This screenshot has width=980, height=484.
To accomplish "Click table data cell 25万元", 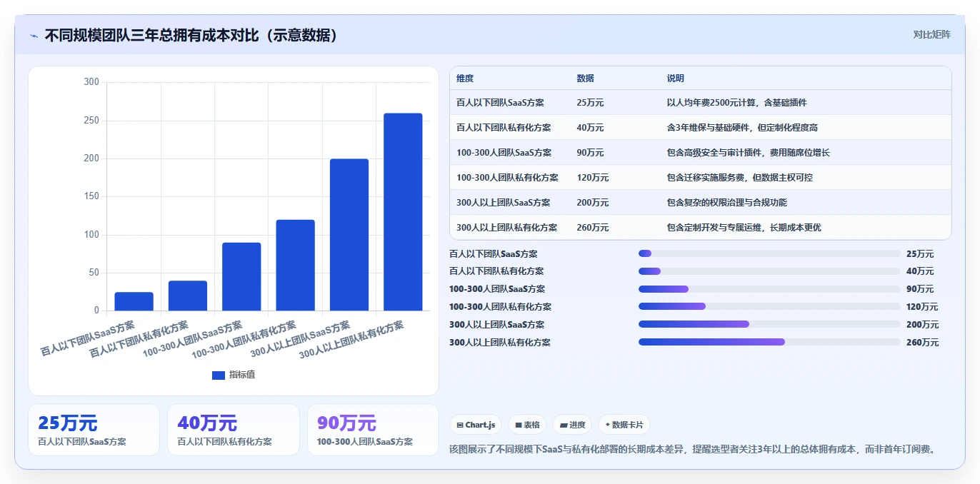I will (x=590, y=103).
